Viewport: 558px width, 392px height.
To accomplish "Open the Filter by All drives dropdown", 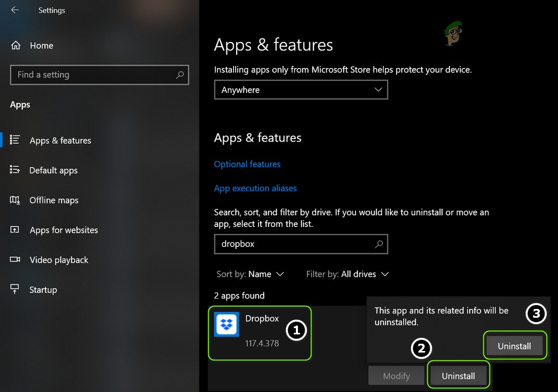I will [x=347, y=274].
